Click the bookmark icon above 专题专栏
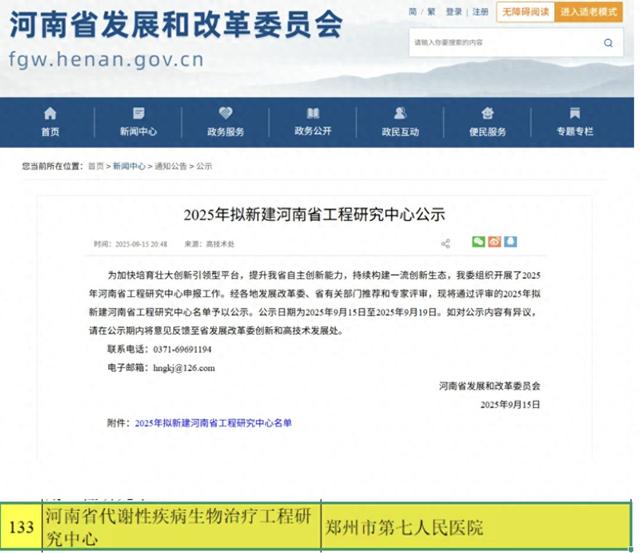The height and width of the screenshot is (553, 640). tap(575, 113)
